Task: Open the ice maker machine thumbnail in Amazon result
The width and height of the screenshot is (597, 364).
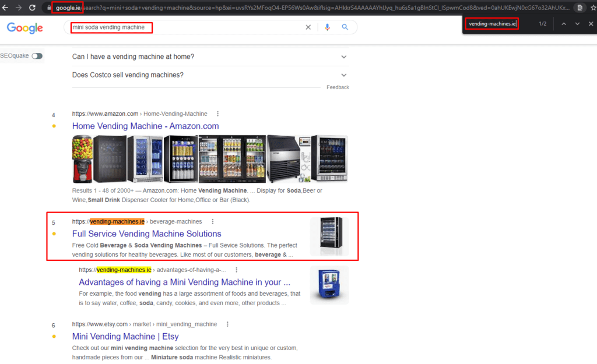Action: [288, 159]
